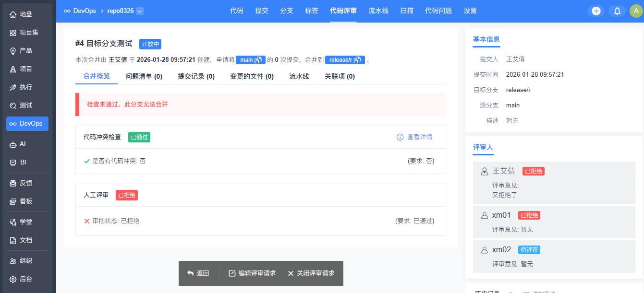Click the 查看详情 link

(419, 137)
